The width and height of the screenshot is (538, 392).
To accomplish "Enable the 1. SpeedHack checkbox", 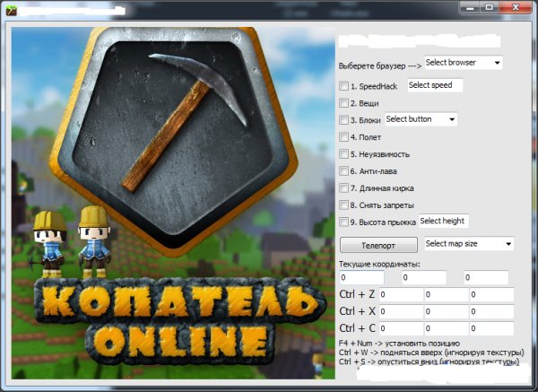I will 343,86.
